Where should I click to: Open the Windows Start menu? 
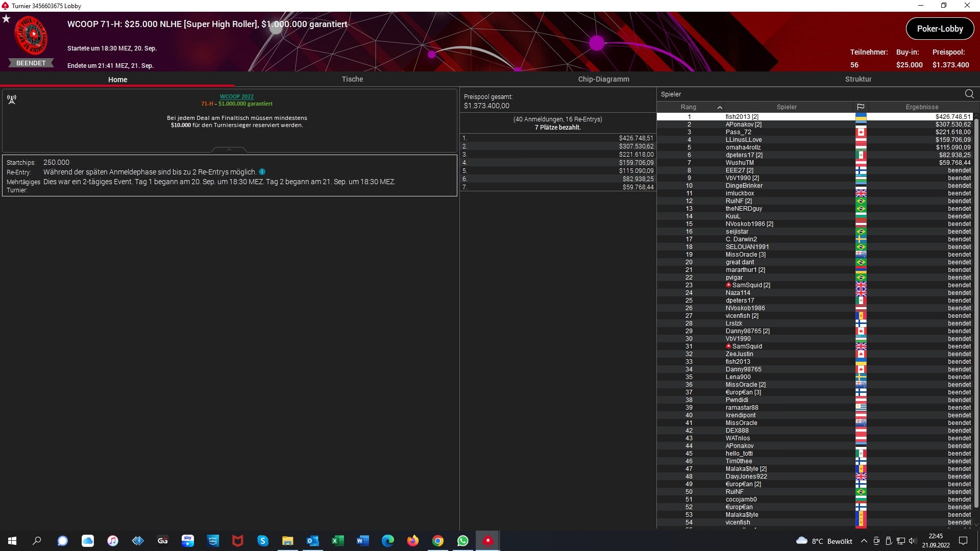coord(12,541)
